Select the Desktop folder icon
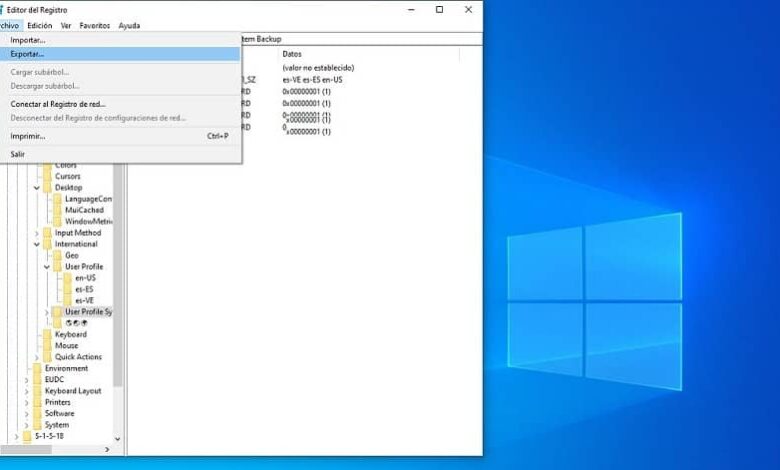The height and width of the screenshot is (470, 780). click(47, 188)
